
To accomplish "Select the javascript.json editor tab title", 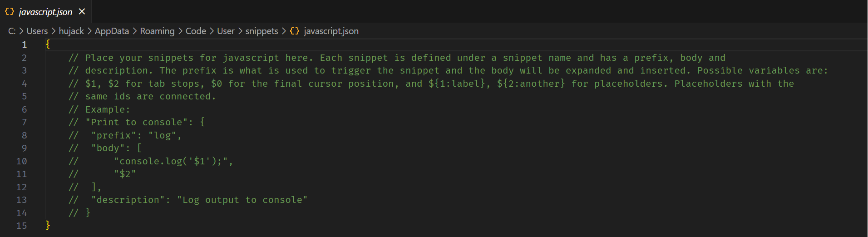I will tap(45, 12).
